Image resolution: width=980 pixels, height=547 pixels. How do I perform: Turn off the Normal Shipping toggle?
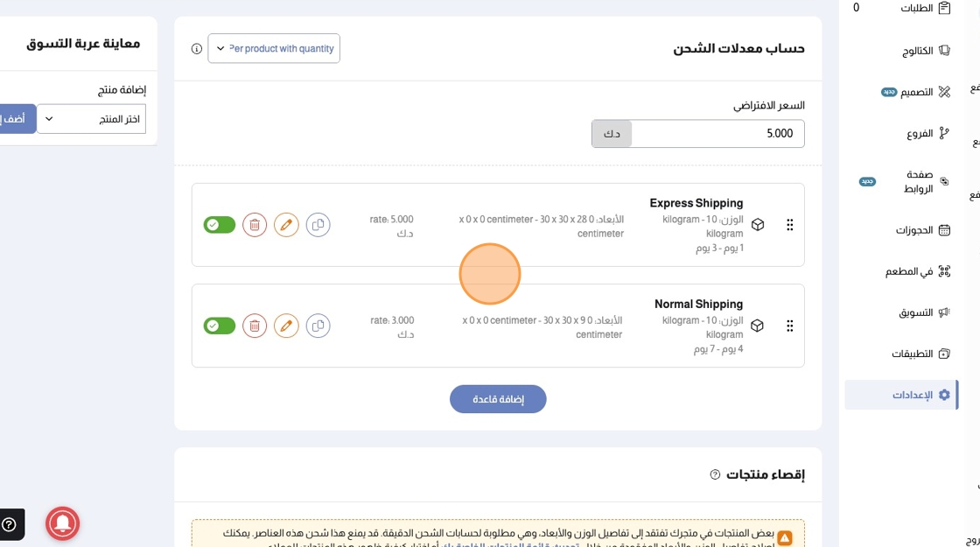pyautogui.click(x=220, y=326)
